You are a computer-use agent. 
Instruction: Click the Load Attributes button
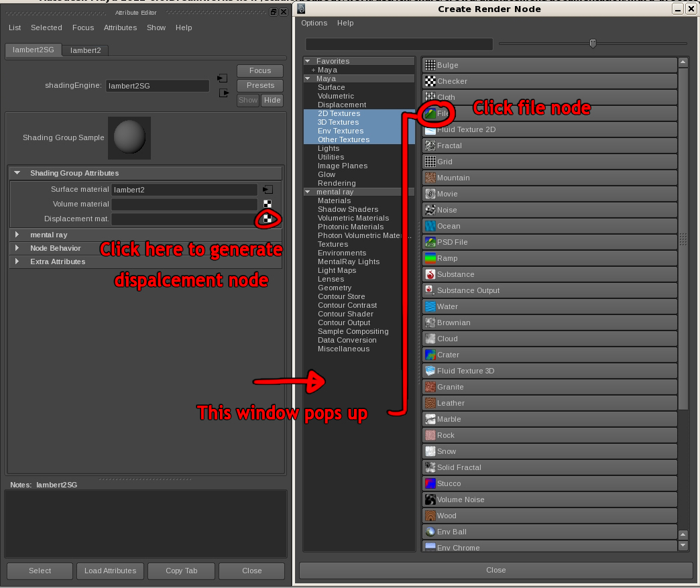(110, 571)
